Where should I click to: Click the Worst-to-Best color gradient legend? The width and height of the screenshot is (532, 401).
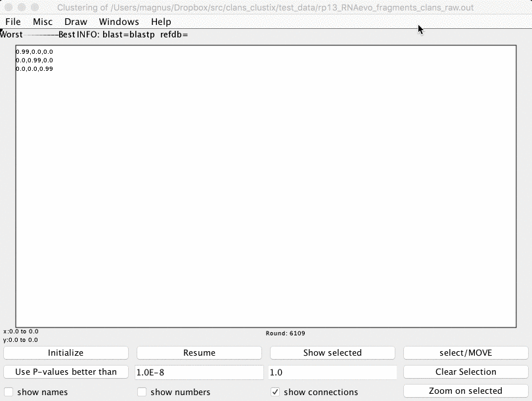[41, 35]
